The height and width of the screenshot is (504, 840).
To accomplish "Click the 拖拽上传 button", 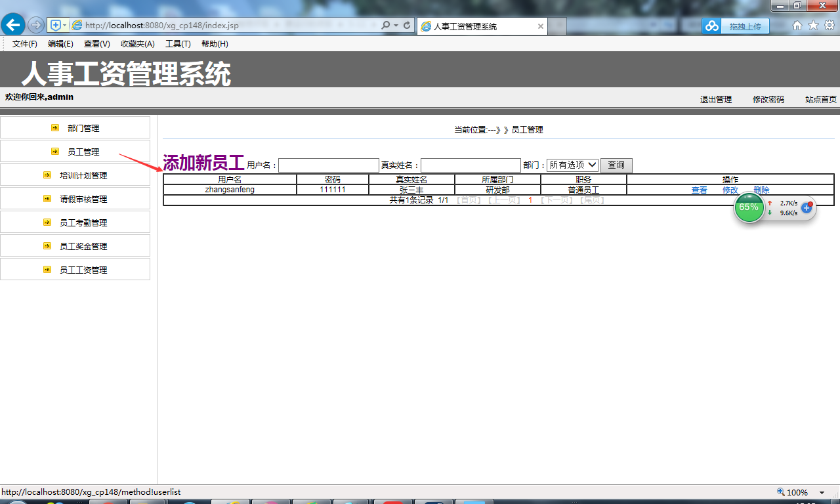I will tap(745, 26).
